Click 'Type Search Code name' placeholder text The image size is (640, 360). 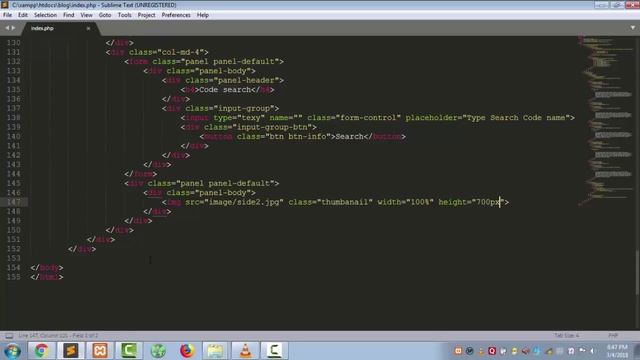tap(516, 118)
